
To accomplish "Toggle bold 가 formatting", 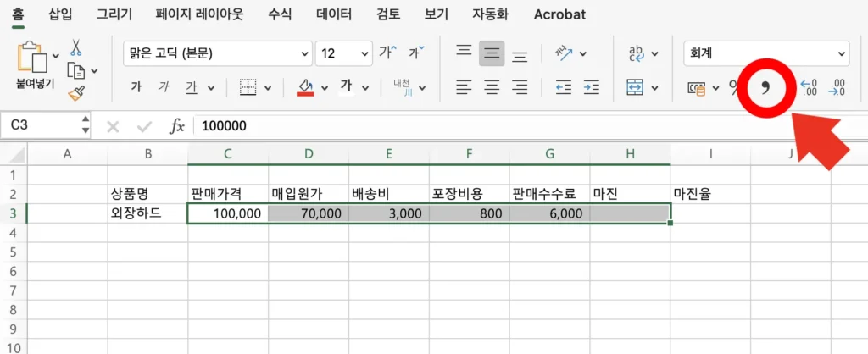I will click(136, 87).
